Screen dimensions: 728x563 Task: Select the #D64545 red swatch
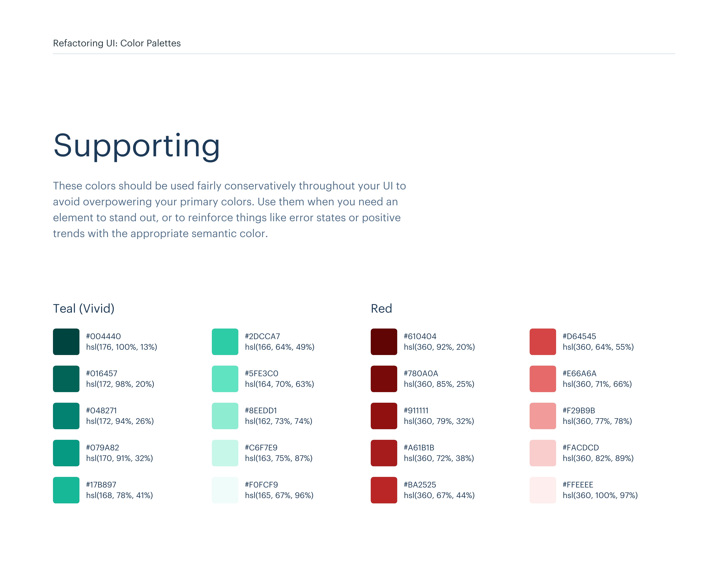[x=543, y=342]
